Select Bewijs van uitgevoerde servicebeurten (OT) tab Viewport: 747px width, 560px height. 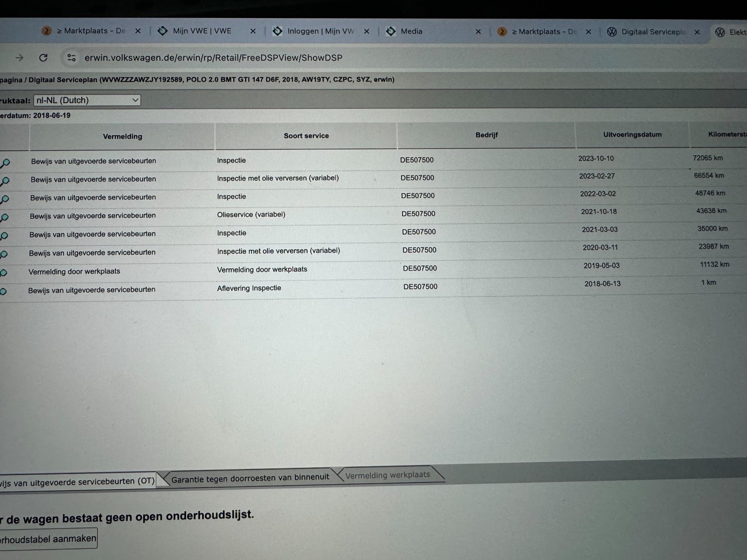[77, 482]
